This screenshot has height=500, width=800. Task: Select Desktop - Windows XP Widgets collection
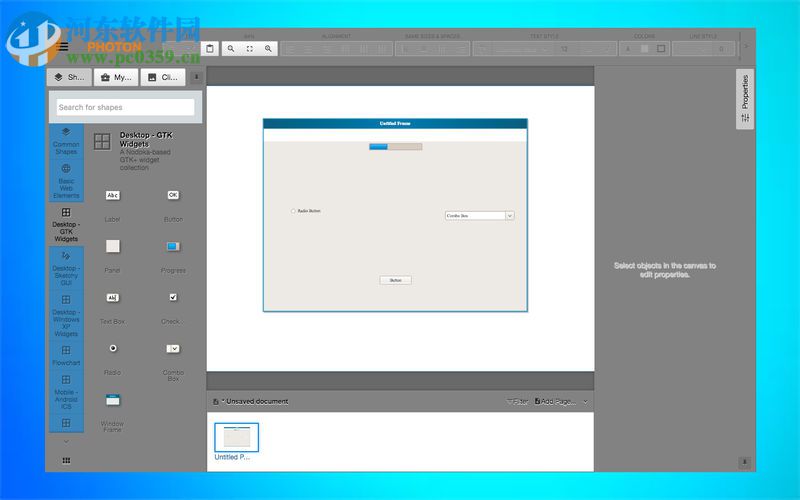tap(66, 315)
